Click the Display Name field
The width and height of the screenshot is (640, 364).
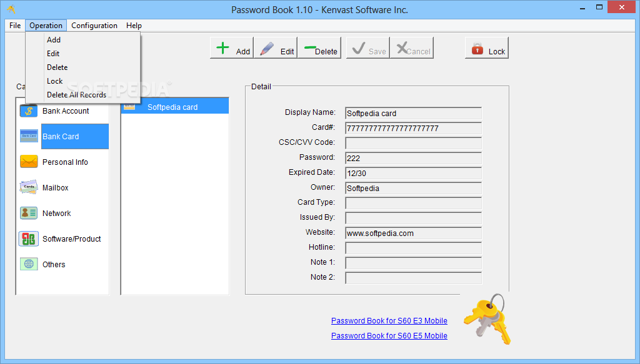(x=413, y=113)
